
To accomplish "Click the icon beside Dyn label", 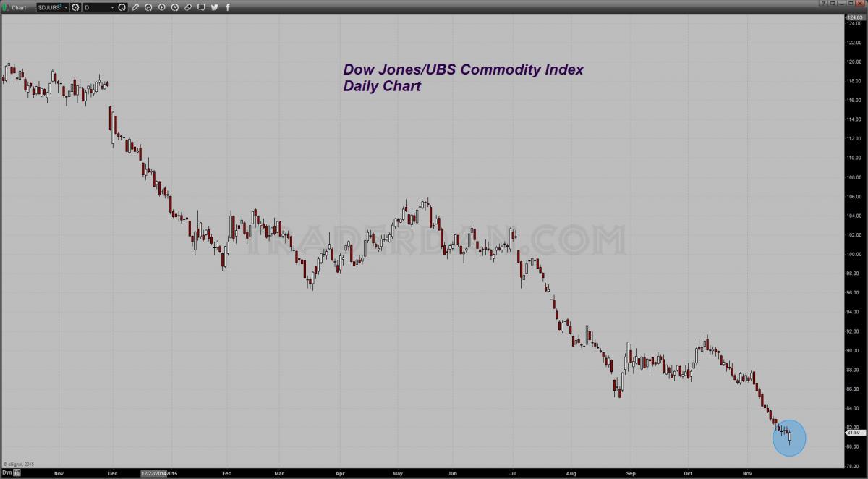I will pos(17,473).
